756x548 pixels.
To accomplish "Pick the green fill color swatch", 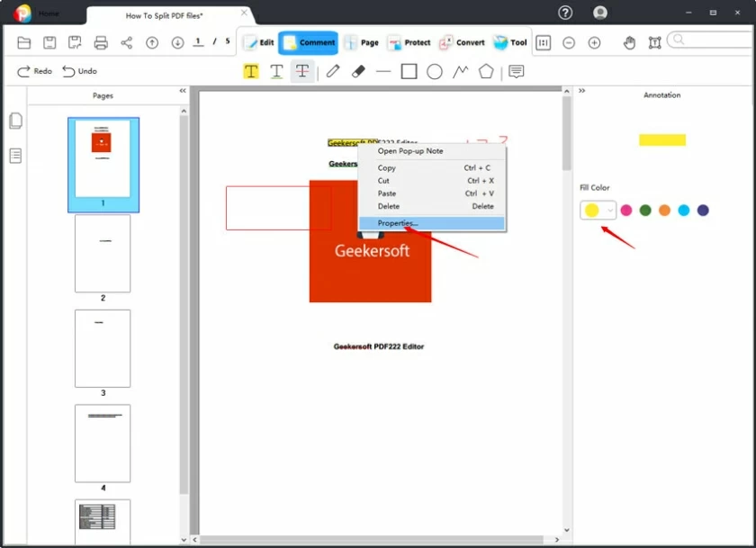I will pyautogui.click(x=647, y=210).
